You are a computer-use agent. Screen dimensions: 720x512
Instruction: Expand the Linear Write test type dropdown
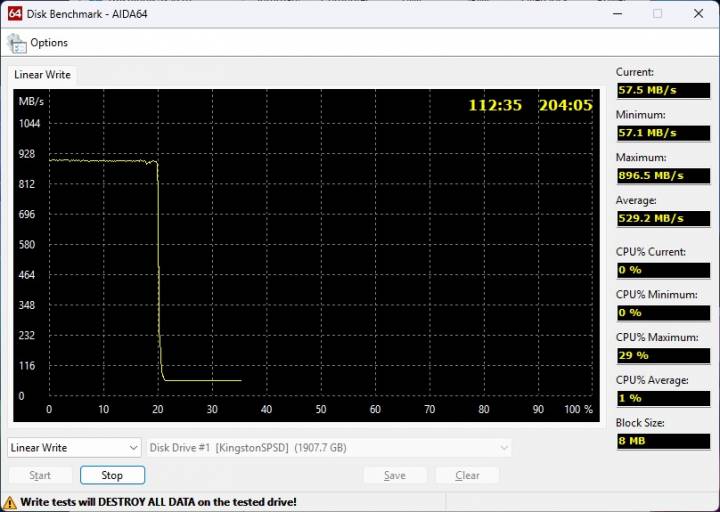point(75,448)
